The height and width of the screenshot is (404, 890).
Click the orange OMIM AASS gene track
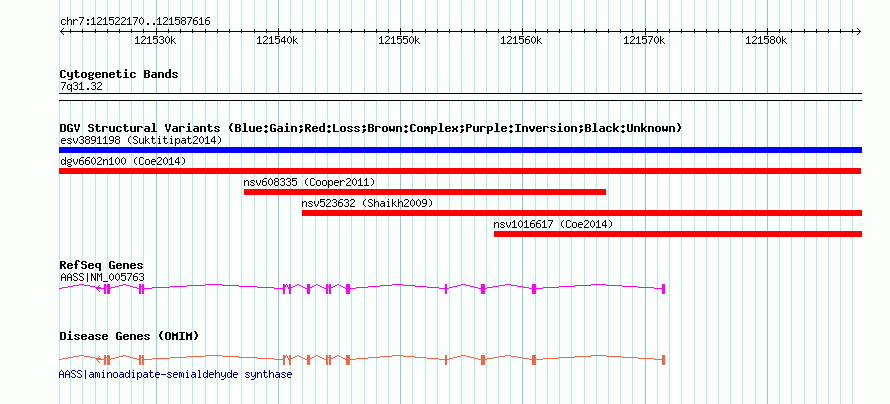(x=362, y=360)
